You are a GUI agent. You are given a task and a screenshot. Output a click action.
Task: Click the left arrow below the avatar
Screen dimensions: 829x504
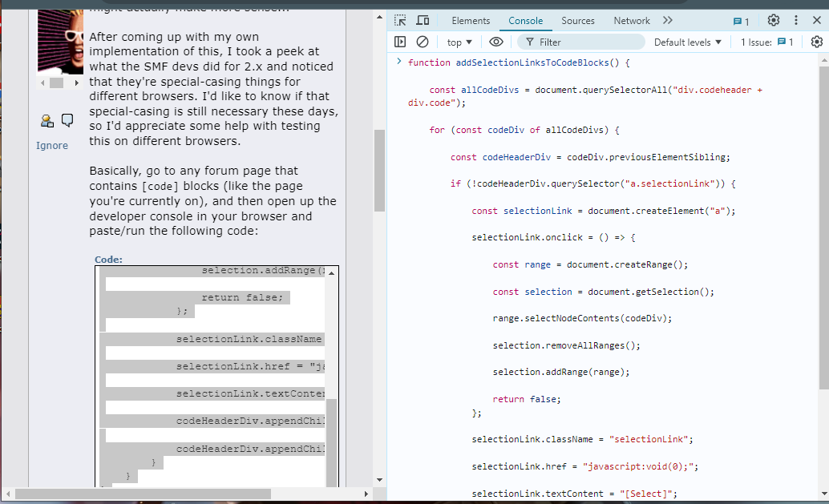[42, 83]
